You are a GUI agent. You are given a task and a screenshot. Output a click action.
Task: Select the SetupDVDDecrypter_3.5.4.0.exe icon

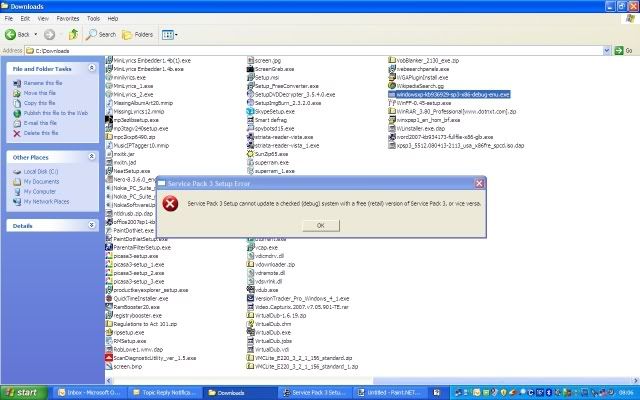(251, 94)
